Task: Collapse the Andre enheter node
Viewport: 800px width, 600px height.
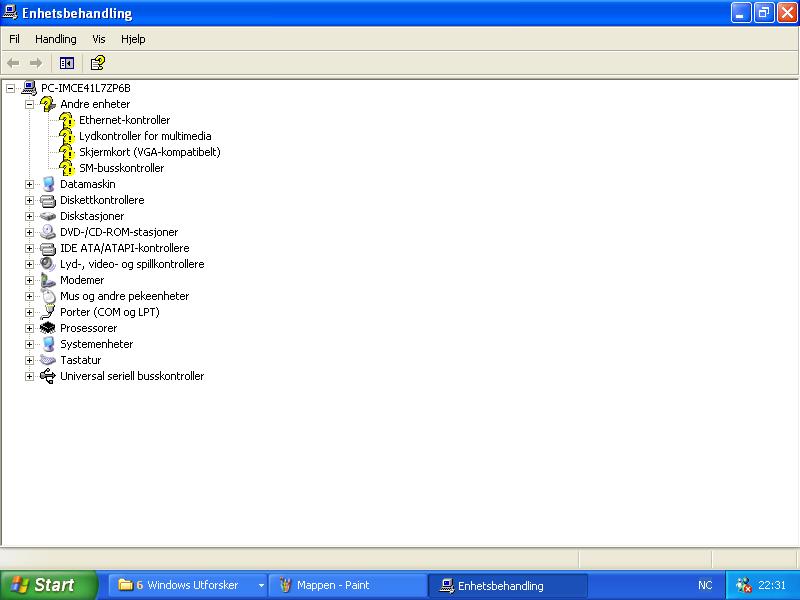Action: 30,105
